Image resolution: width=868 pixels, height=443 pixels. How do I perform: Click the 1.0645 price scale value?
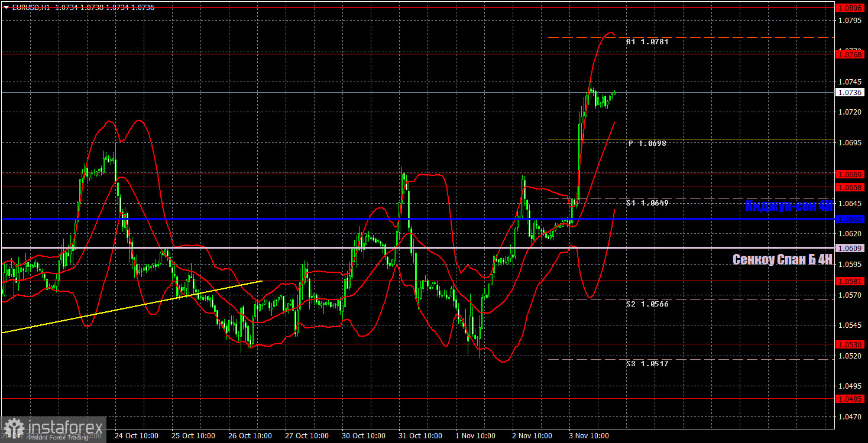(850, 203)
